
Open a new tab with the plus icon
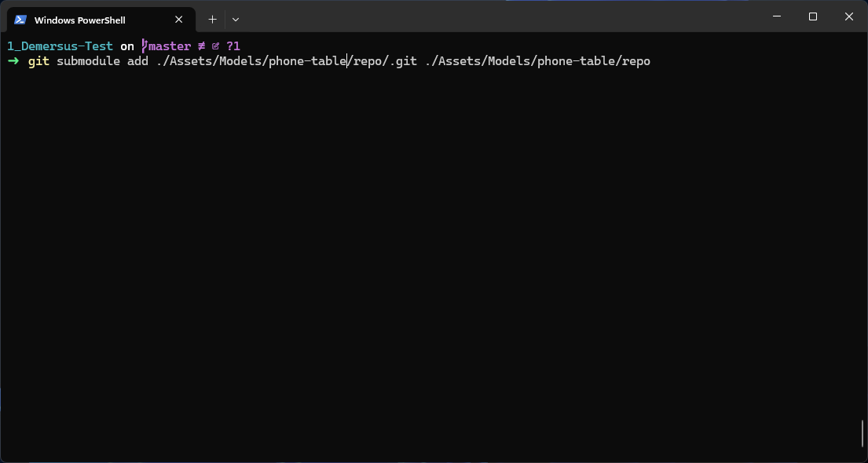212,19
